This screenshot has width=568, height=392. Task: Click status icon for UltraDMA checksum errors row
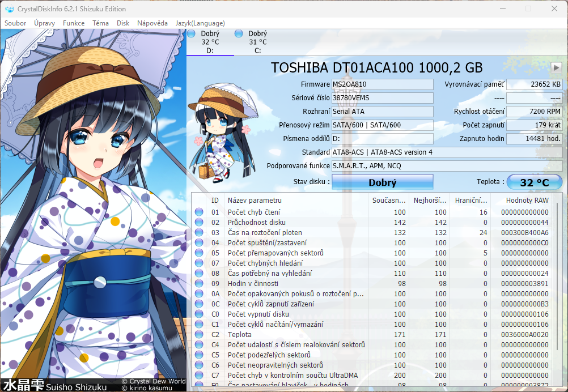click(x=199, y=376)
